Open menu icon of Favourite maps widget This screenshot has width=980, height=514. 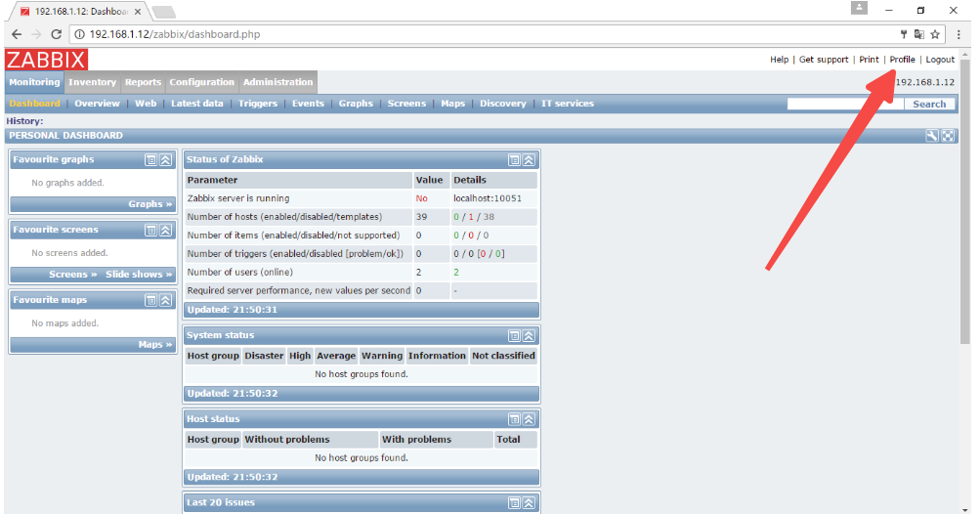click(x=150, y=300)
